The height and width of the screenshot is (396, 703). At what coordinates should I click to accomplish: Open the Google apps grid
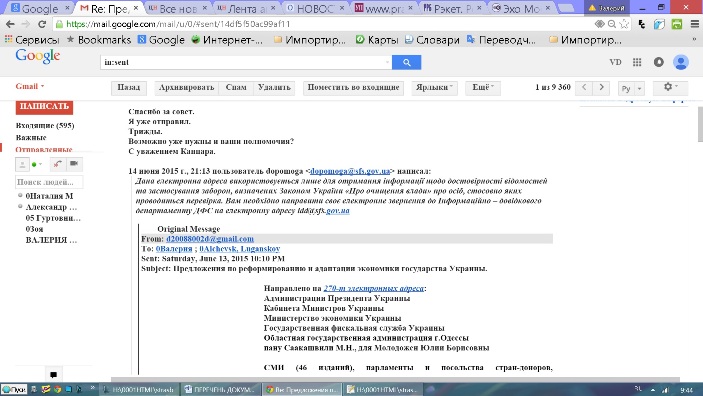tap(637, 62)
